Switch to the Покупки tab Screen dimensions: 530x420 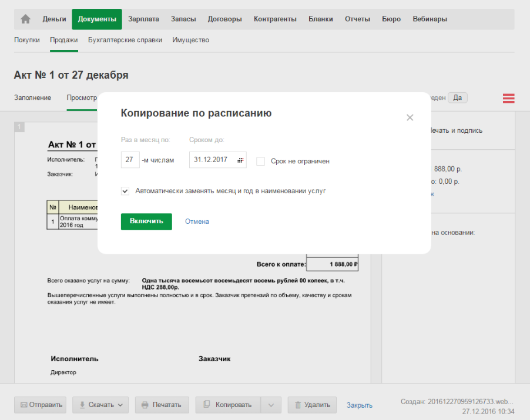27,40
